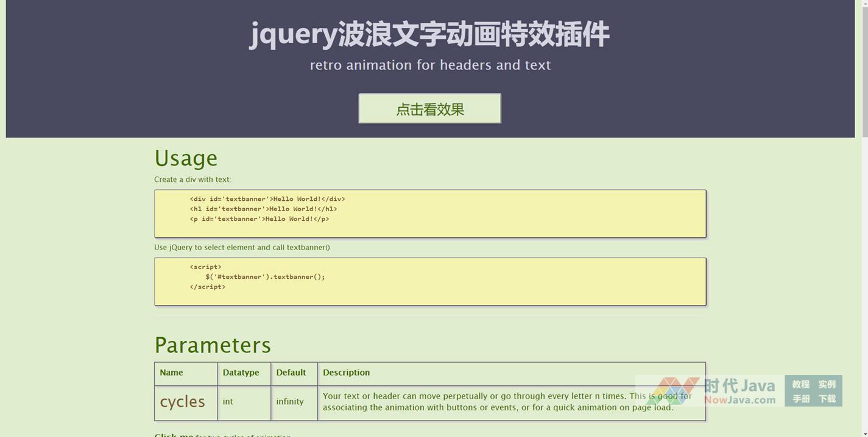The height and width of the screenshot is (437, 868).
Task: Click the retro animation subtitle text
Action: tap(430, 65)
